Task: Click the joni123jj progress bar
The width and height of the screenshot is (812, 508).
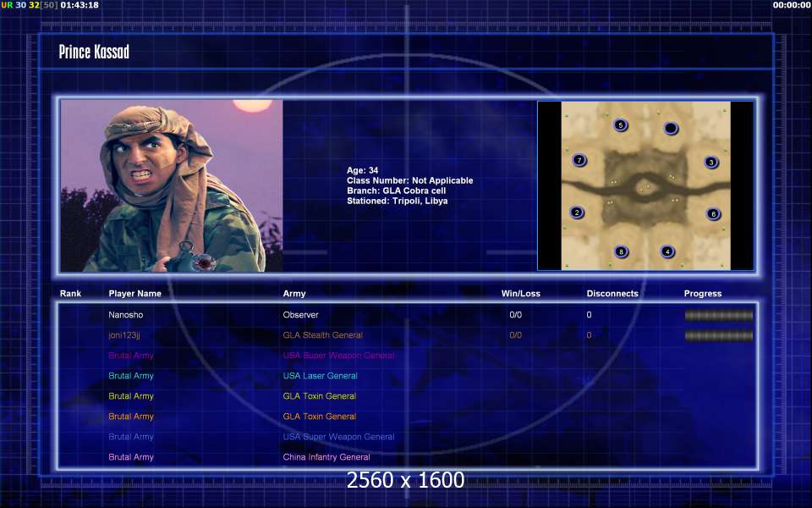Action: [x=719, y=336]
